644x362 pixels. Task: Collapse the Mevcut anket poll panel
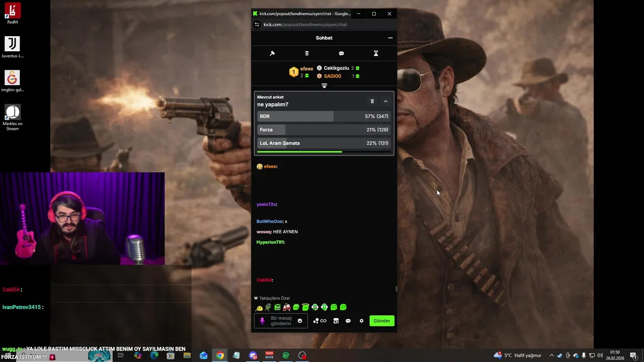pyautogui.click(x=386, y=101)
